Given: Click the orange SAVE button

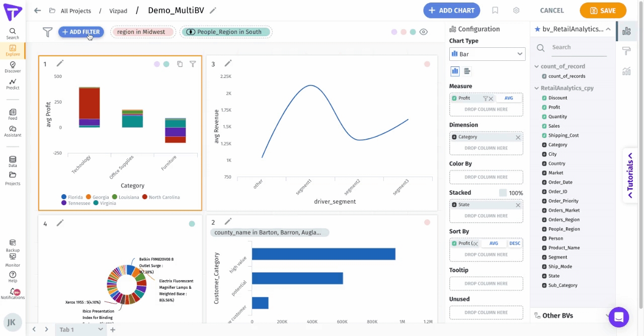Looking at the screenshot, I should pyautogui.click(x=603, y=11).
